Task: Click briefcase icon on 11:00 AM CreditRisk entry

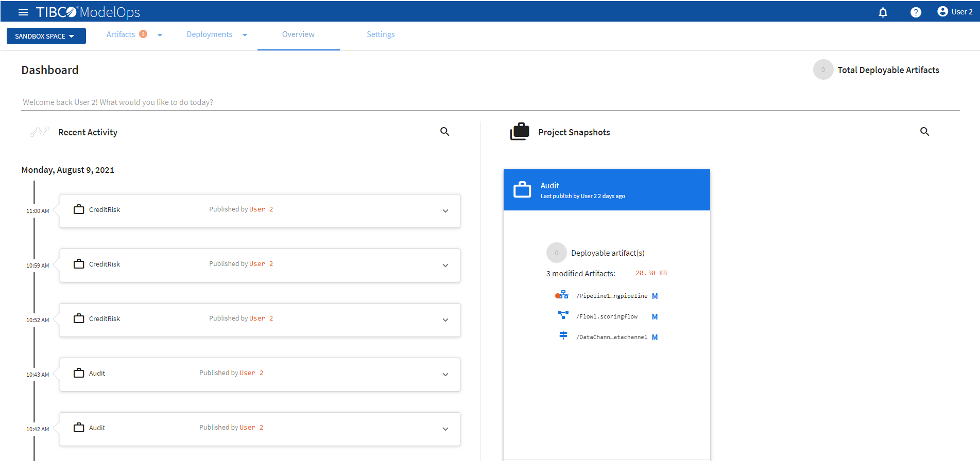Action: (x=79, y=209)
